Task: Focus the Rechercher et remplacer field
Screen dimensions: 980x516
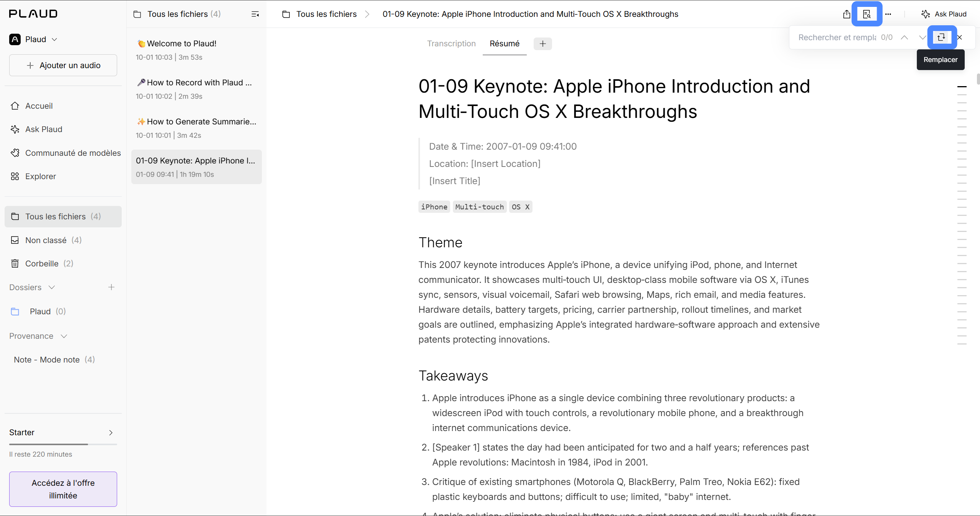Action: point(837,38)
